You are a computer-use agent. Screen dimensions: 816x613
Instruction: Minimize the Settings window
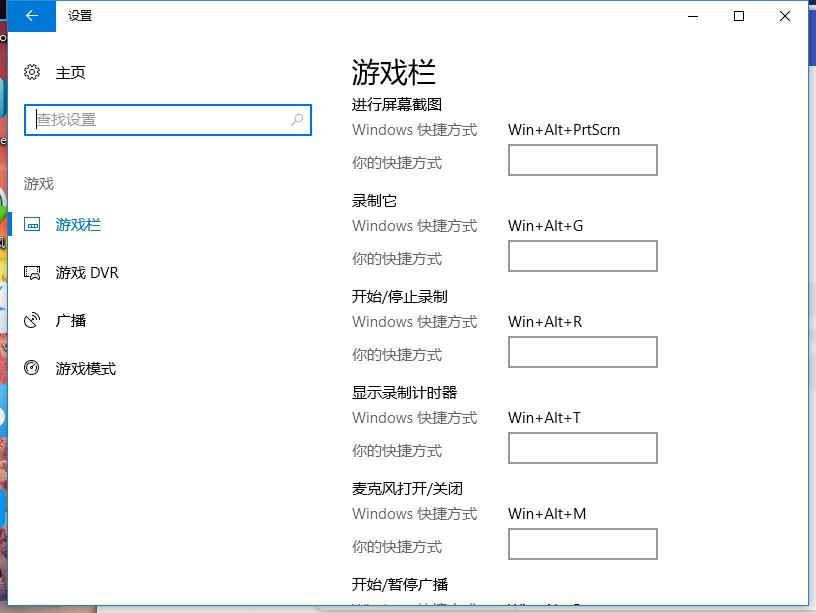(x=693, y=16)
